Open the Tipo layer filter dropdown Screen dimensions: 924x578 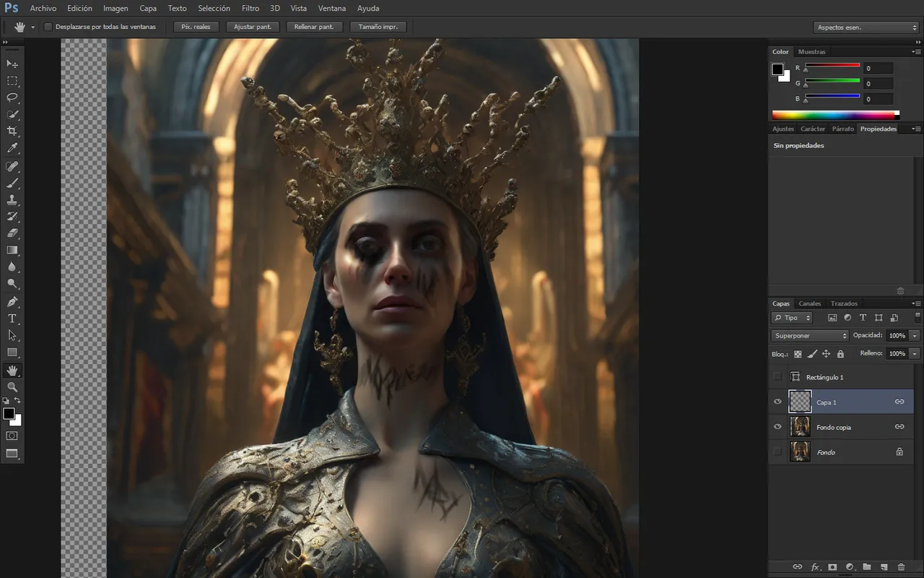point(792,318)
